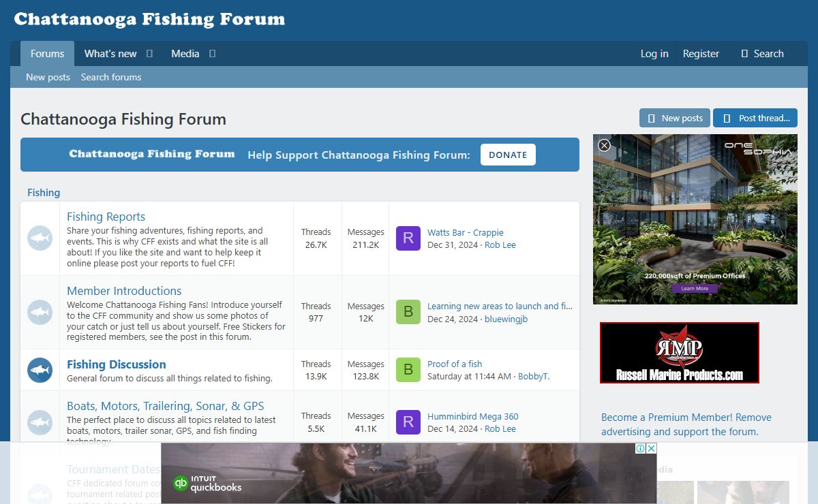Click the B avatar beside Learning new areas
Viewport: 818px width, 504px height.
(408, 312)
